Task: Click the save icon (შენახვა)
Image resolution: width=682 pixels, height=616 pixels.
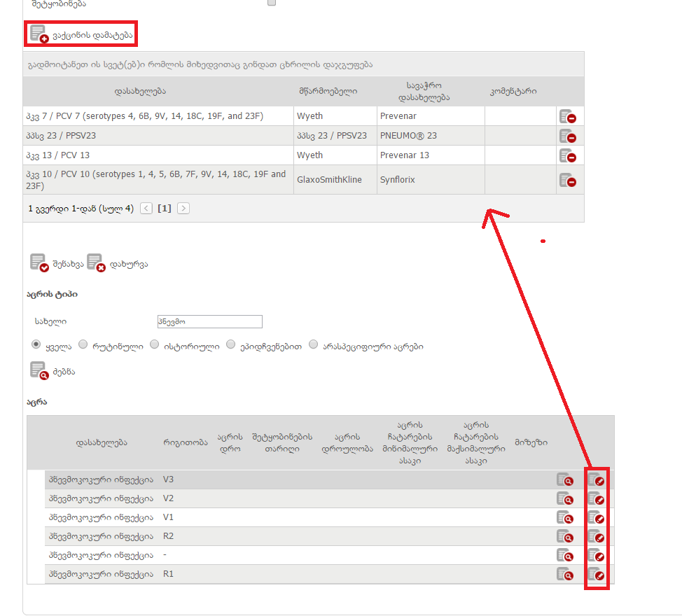Action: pos(39,263)
